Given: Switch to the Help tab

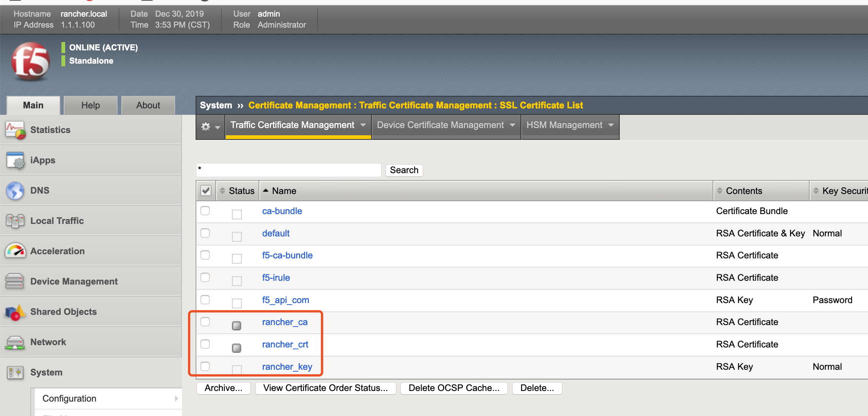Looking at the screenshot, I should pos(91,105).
